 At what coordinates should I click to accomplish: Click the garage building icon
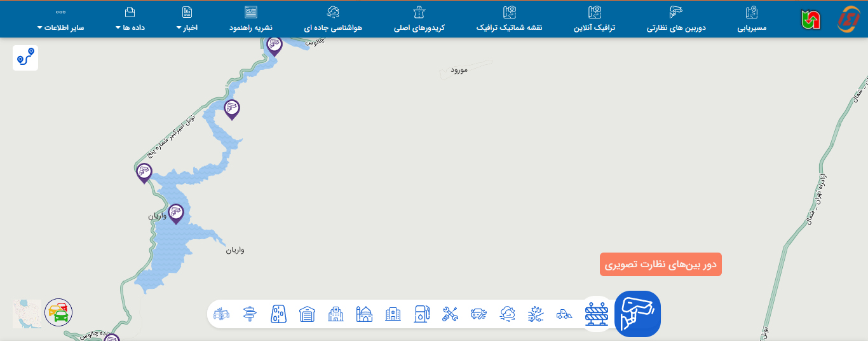coord(307,314)
